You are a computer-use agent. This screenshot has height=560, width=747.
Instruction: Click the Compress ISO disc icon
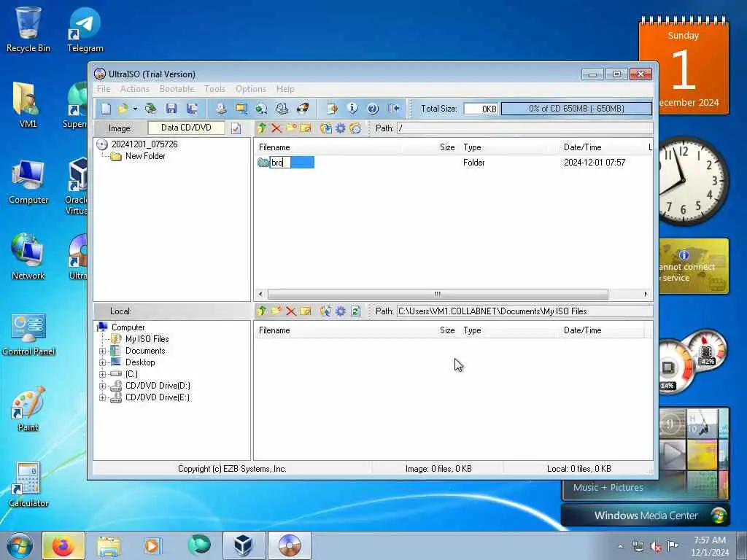(x=262, y=109)
